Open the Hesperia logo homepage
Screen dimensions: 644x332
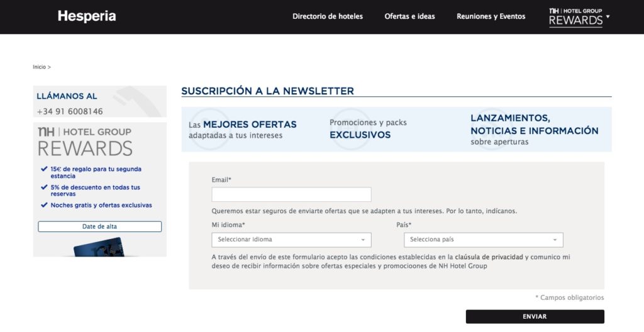[x=87, y=16]
